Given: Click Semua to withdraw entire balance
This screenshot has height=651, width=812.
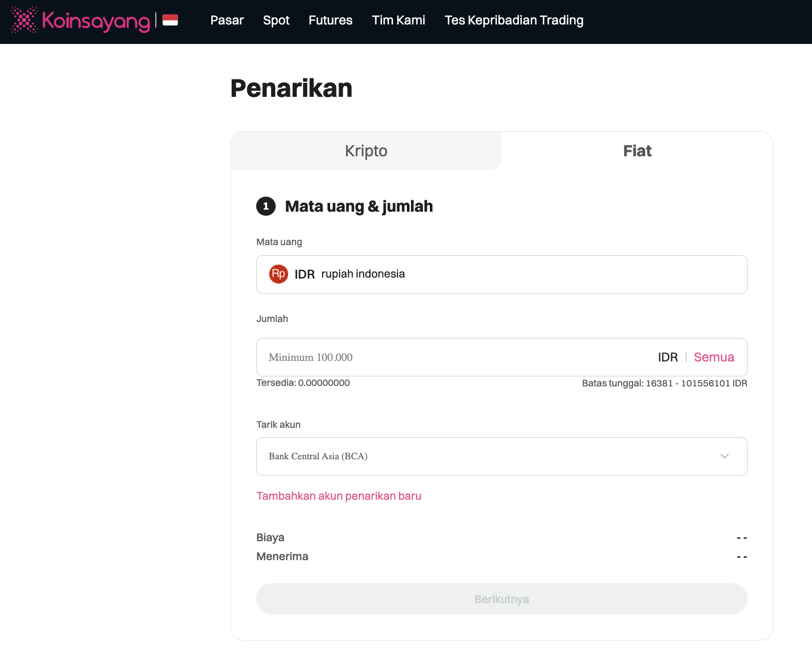Looking at the screenshot, I should tap(714, 357).
